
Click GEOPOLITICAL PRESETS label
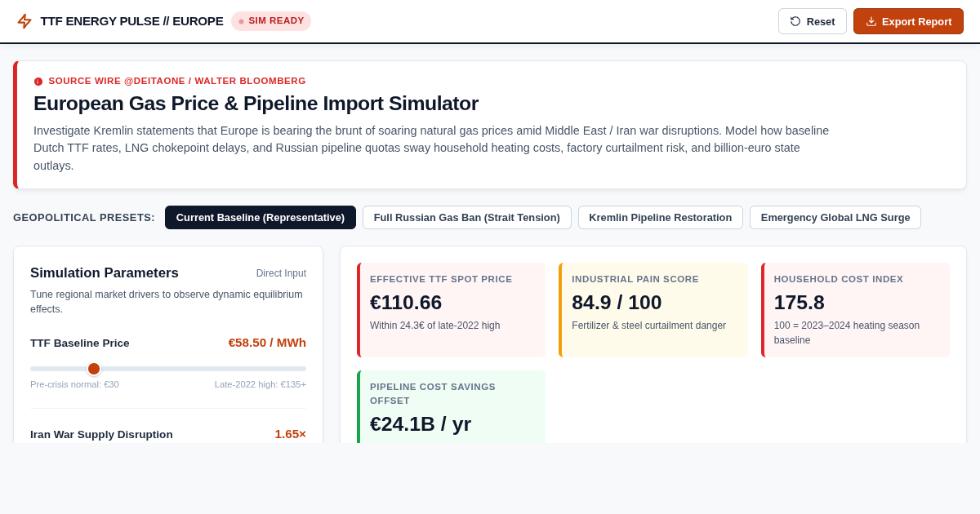point(84,217)
